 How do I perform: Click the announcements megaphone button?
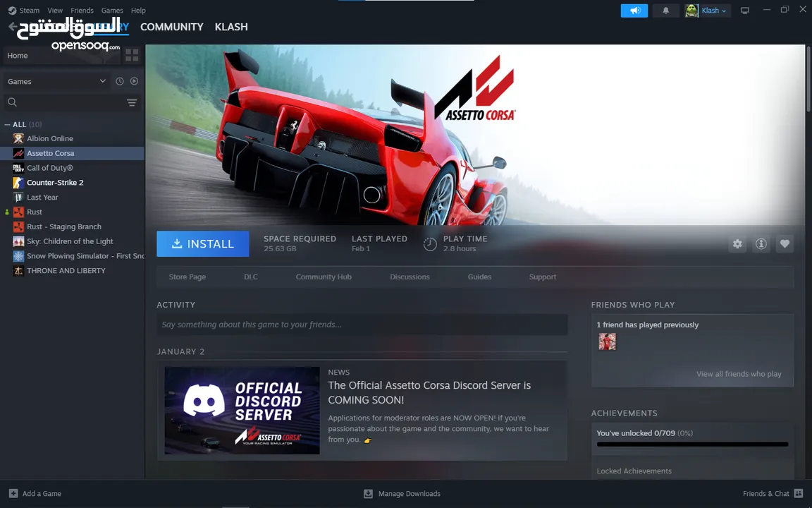pyautogui.click(x=634, y=11)
